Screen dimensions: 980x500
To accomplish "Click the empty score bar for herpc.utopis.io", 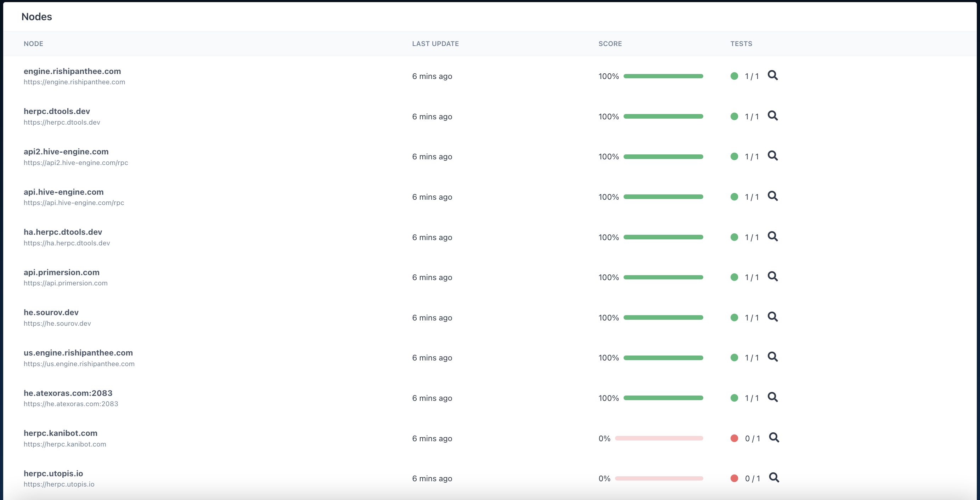I will (659, 478).
